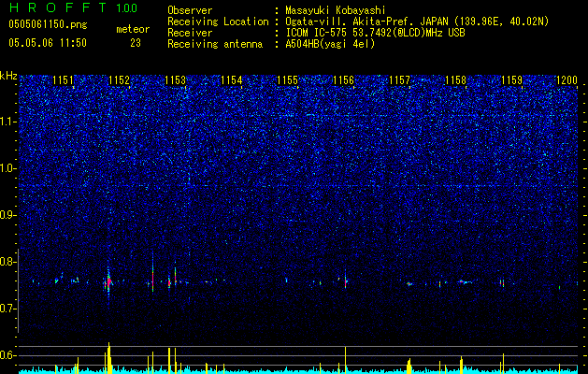588x374 pixels.
Task: Click the 1153 time marker
Action: pyautogui.click(x=175, y=80)
